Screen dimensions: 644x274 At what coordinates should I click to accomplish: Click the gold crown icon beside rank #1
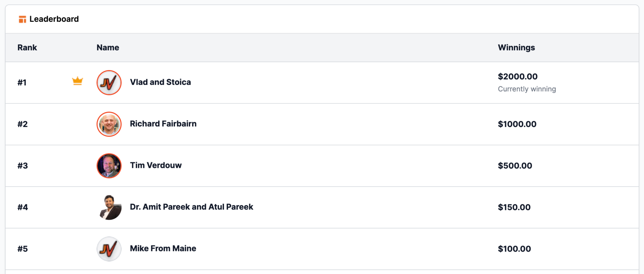click(77, 81)
